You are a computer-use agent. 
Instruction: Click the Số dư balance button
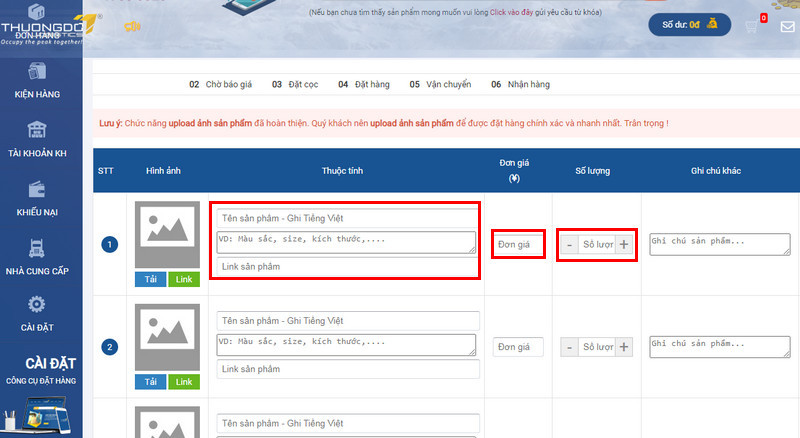(689, 25)
